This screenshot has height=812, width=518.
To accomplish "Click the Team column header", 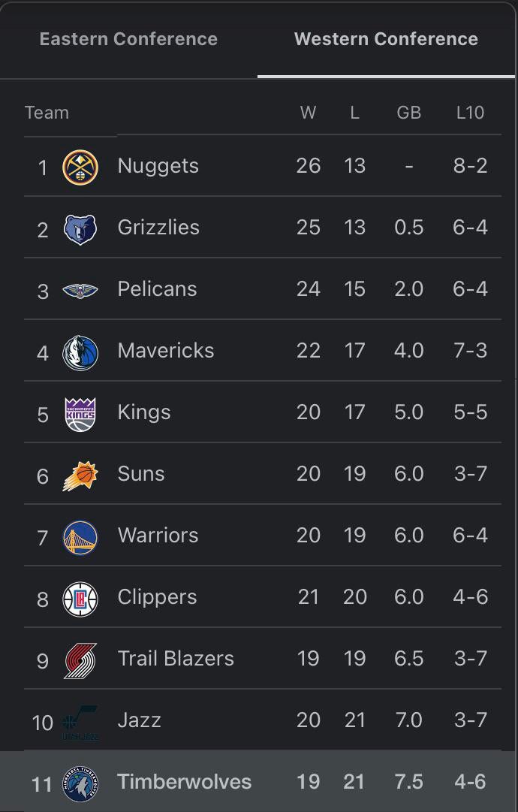I will pyautogui.click(x=47, y=113).
